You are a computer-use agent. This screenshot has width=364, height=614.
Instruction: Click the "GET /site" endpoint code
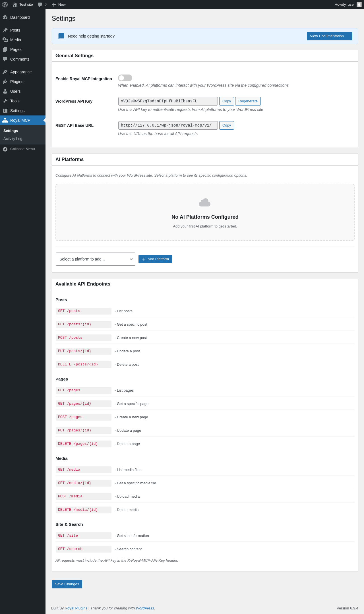tap(84, 536)
